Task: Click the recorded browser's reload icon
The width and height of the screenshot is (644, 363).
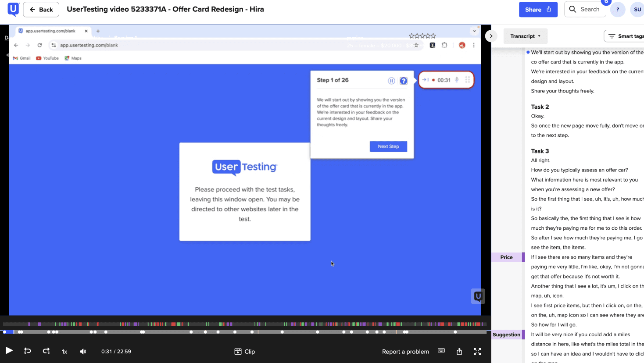Action: coord(39,45)
